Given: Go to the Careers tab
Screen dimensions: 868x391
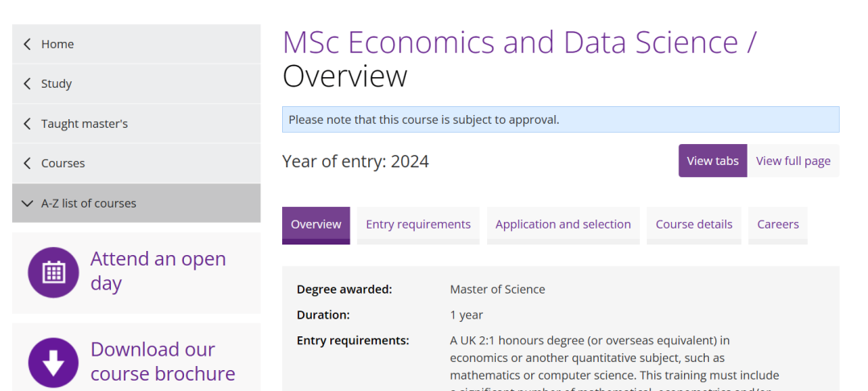Looking at the screenshot, I should pyautogui.click(x=778, y=225).
